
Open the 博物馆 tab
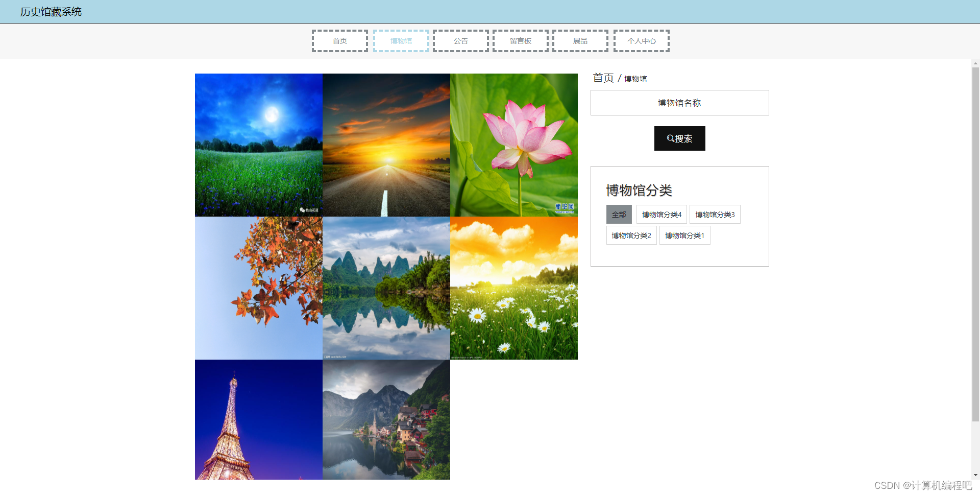point(401,41)
